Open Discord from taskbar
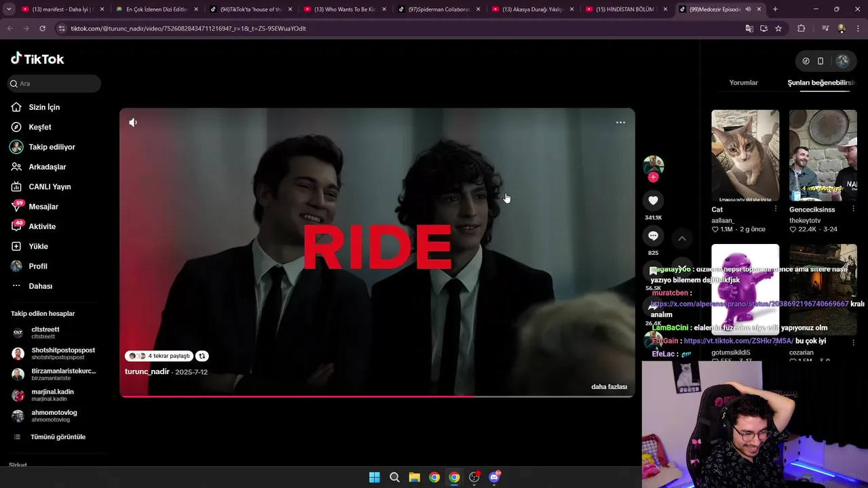Viewport: 868px width, 488px height. point(494,477)
